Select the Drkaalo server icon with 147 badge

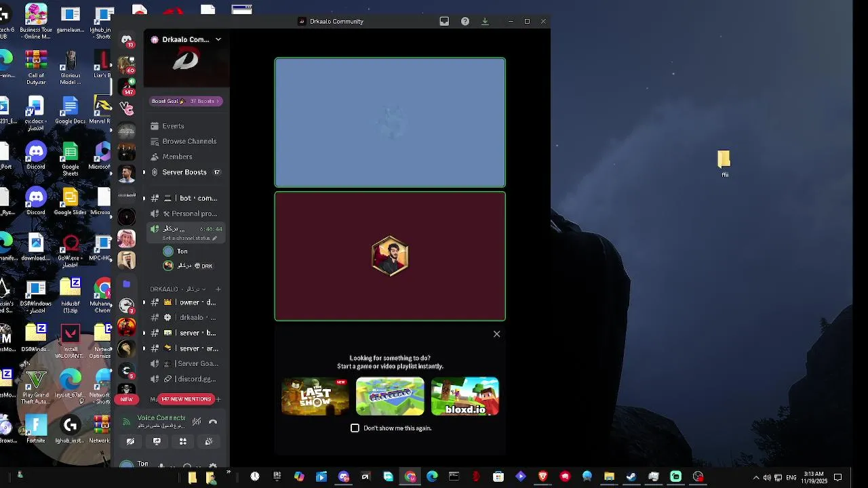tap(126, 87)
